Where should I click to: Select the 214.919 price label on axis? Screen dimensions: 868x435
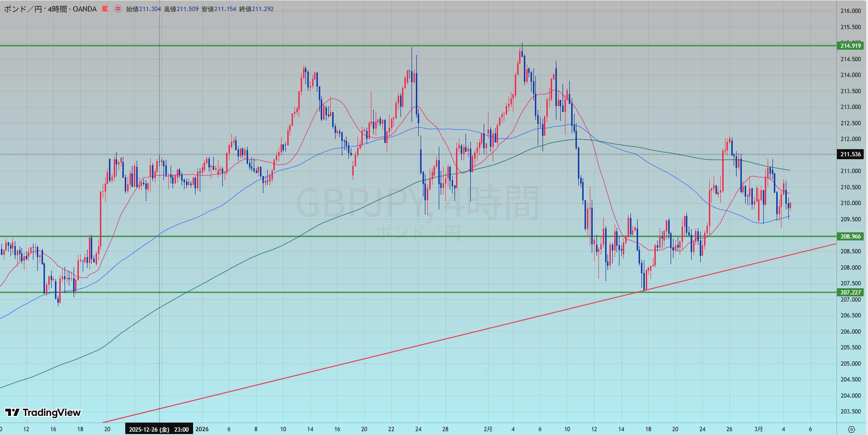tap(850, 46)
